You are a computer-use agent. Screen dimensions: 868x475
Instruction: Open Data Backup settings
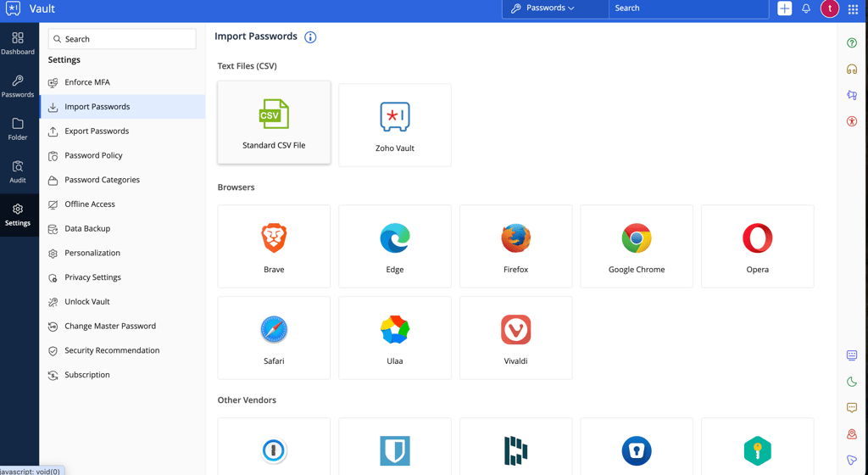click(x=122, y=229)
